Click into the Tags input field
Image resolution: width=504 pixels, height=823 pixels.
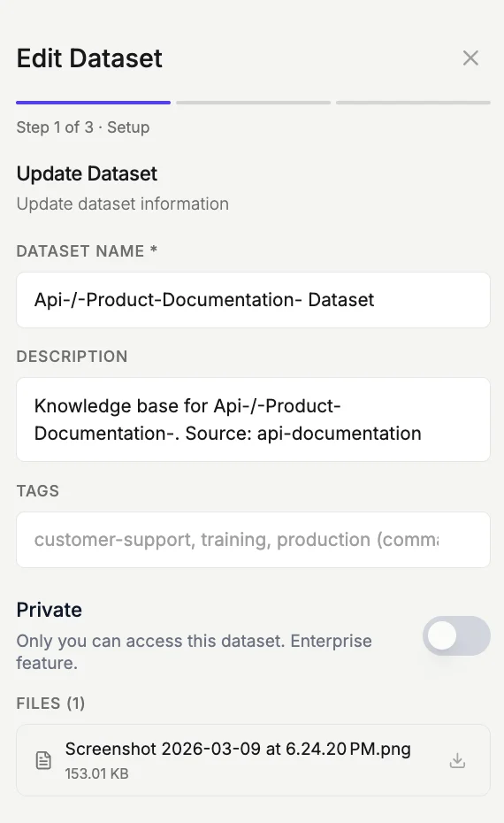point(253,540)
